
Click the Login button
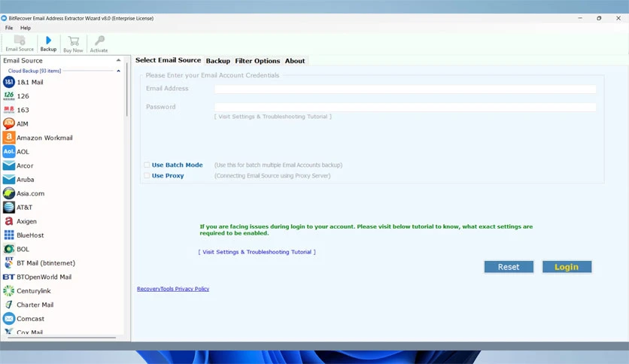[567, 267]
